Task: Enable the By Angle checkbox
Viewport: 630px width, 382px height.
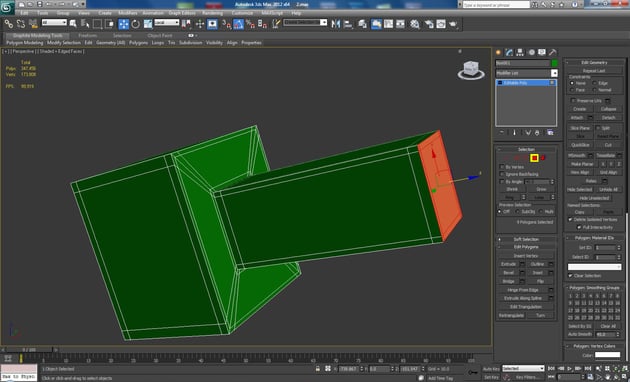Action: click(502, 182)
